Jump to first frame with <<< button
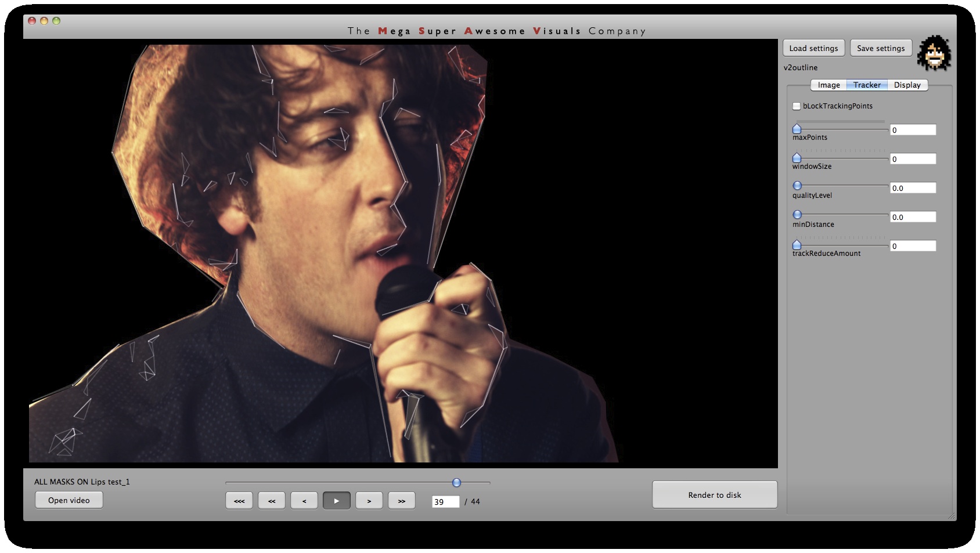This screenshot has height=553, width=980. click(239, 501)
